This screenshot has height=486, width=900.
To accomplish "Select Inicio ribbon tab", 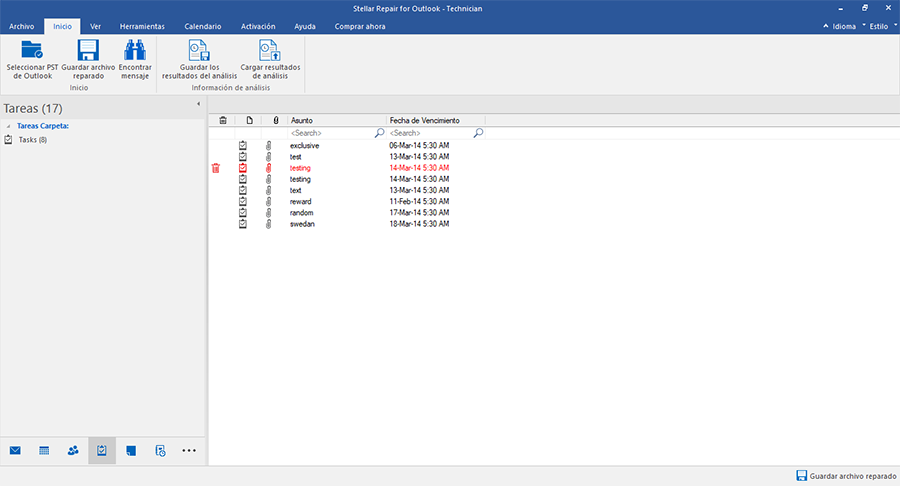I will click(63, 26).
